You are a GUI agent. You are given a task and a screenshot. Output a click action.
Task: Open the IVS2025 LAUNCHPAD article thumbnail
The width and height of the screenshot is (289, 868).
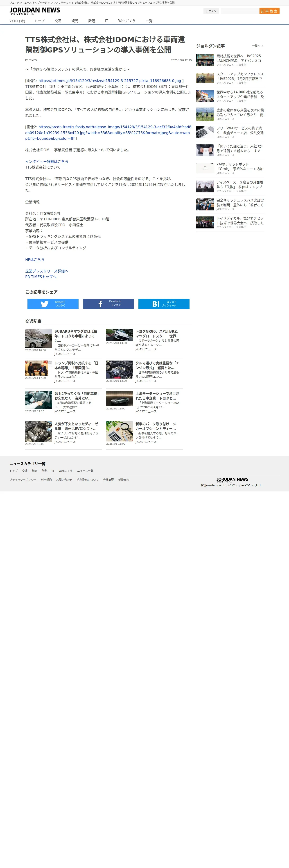click(x=205, y=60)
